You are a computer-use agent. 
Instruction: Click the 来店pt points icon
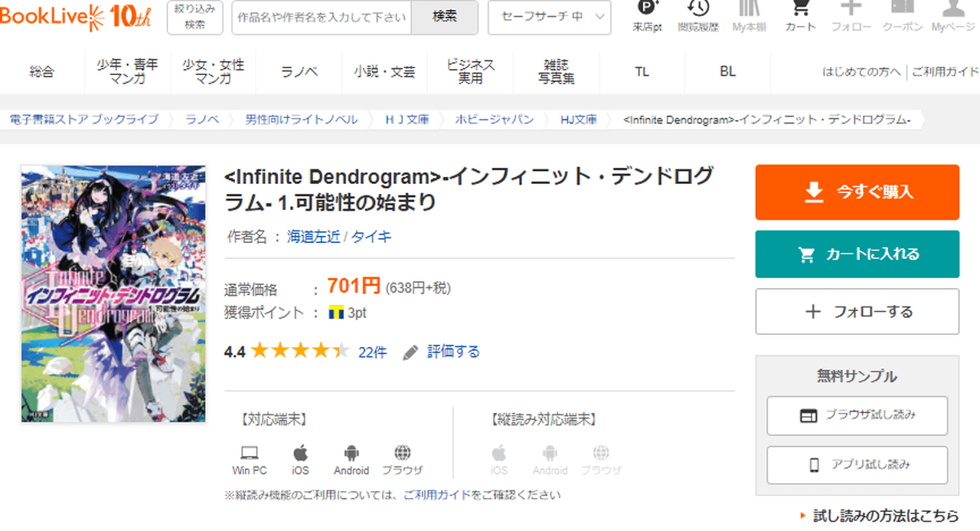click(x=647, y=11)
